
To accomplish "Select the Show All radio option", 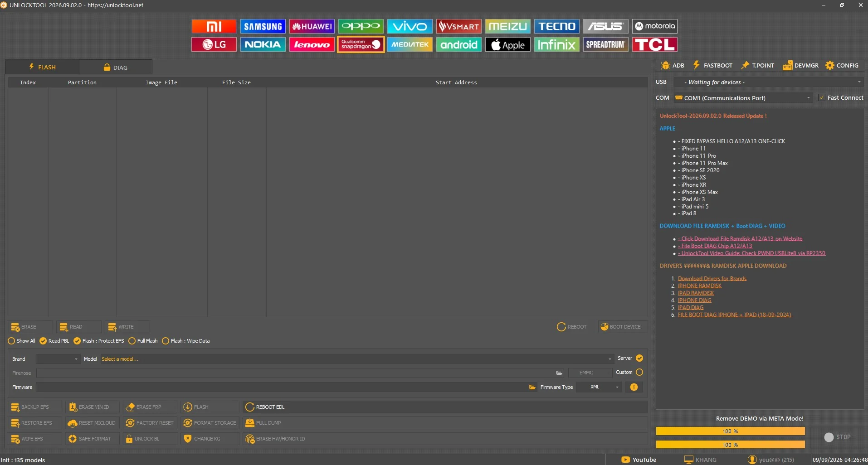I will (x=21, y=341).
